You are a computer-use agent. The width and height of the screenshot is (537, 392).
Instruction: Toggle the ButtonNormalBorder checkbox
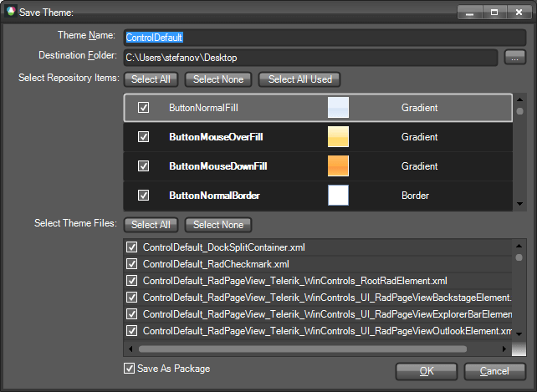tap(143, 196)
